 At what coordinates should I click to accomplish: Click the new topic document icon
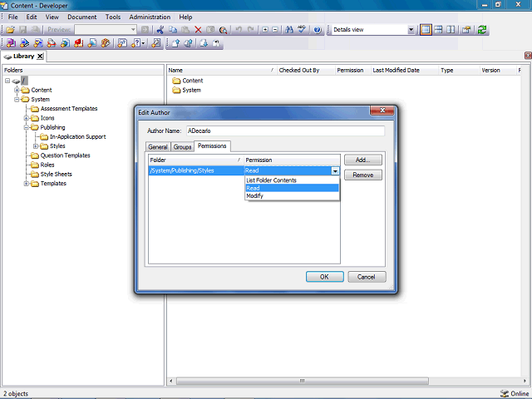[38, 43]
